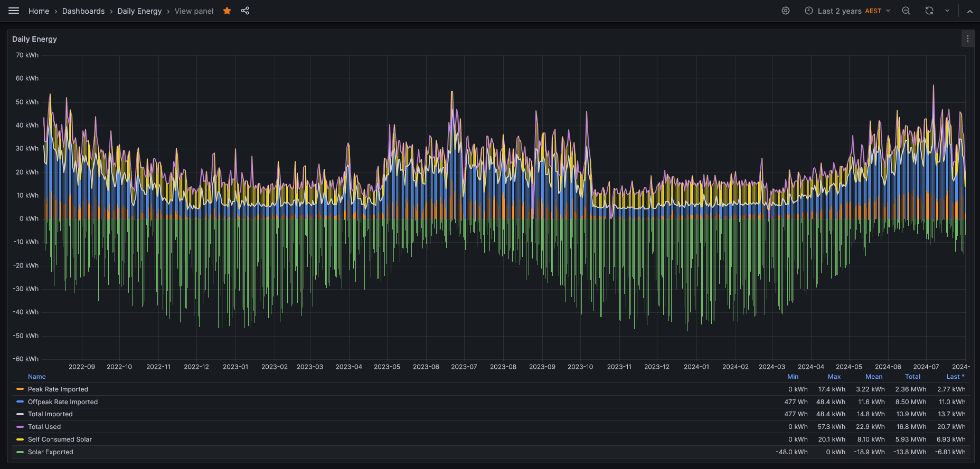Viewport: 980px width, 469px height.
Task: Star the dashboard as favorite
Action: point(227,11)
